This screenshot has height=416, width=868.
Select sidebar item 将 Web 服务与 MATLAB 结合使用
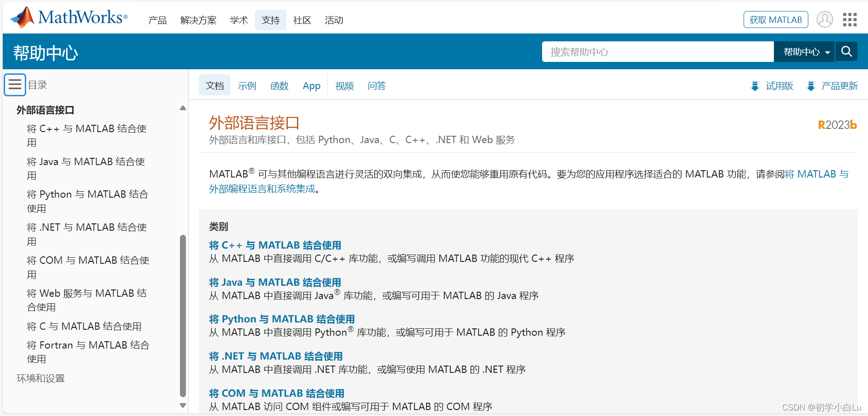87,300
